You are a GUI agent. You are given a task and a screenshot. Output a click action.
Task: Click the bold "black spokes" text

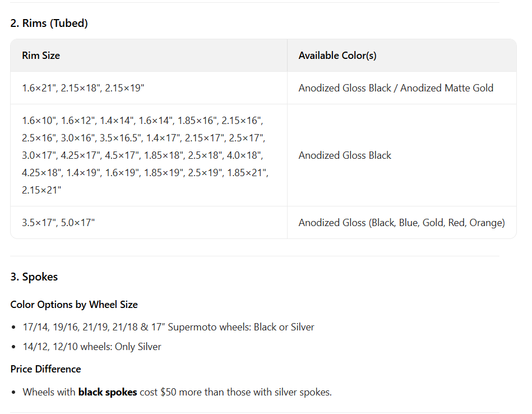point(108,392)
